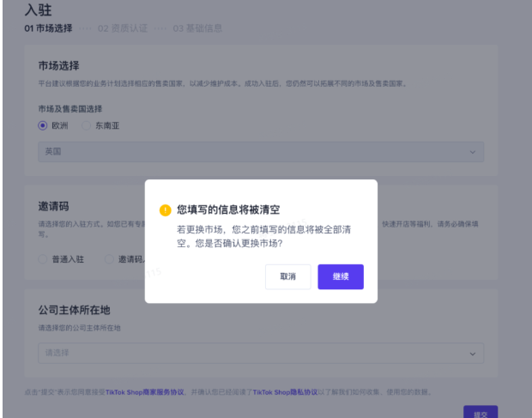Image resolution: width=532 pixels, height=418 pixels.
Task: Click the 入驻 page heading
Action: 39,11
